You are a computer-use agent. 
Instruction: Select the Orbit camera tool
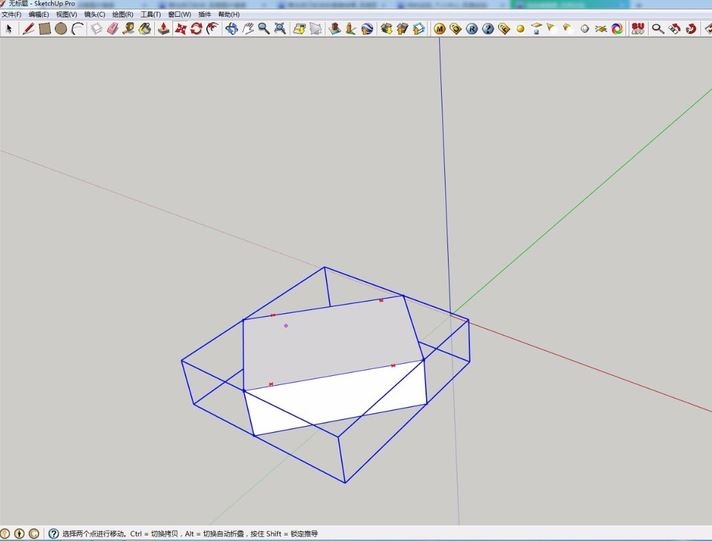click(232, 29)
